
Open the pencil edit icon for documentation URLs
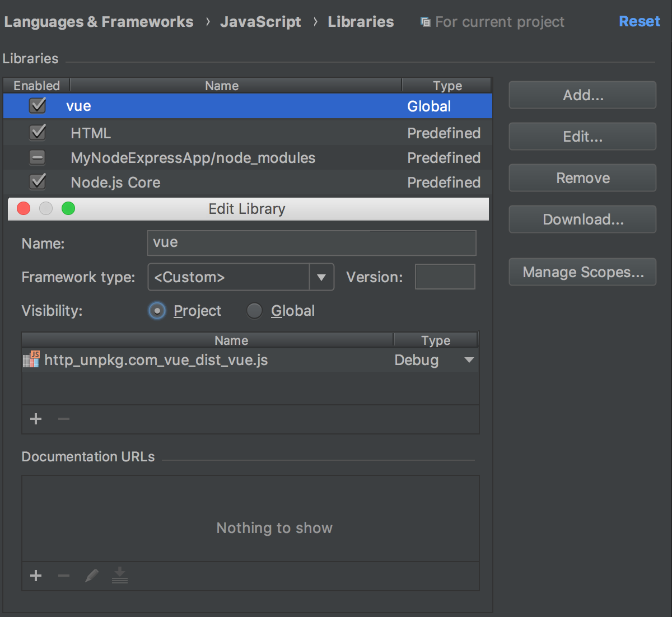[91, 576]
